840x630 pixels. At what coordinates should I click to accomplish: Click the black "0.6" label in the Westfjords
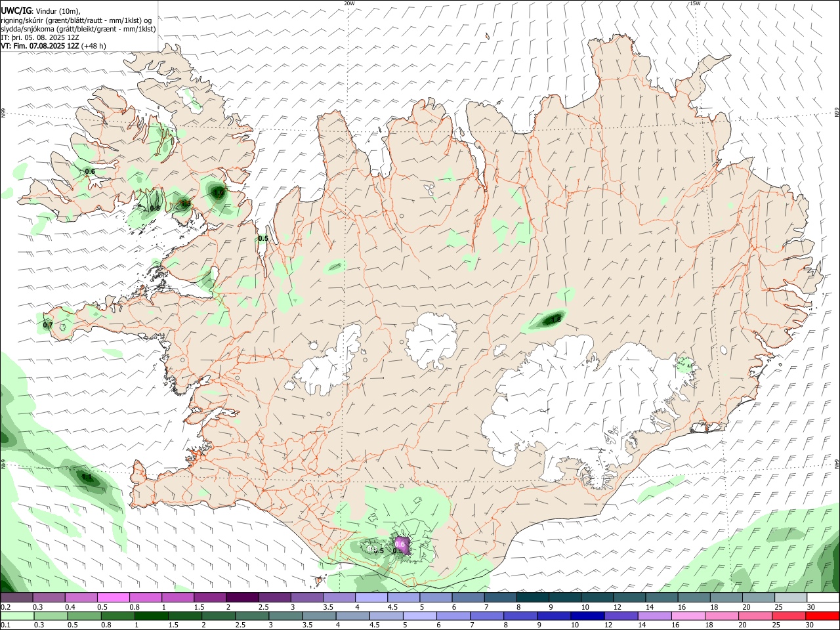(x=90, y=171)
